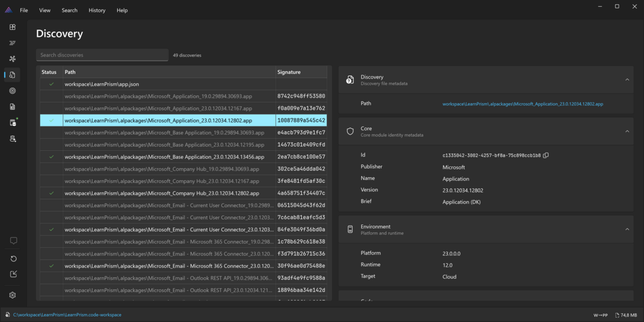Viewport: 644px width, 322px height.
Task: Click the Discovery panel file icon
Action: (x=350, y=80)
